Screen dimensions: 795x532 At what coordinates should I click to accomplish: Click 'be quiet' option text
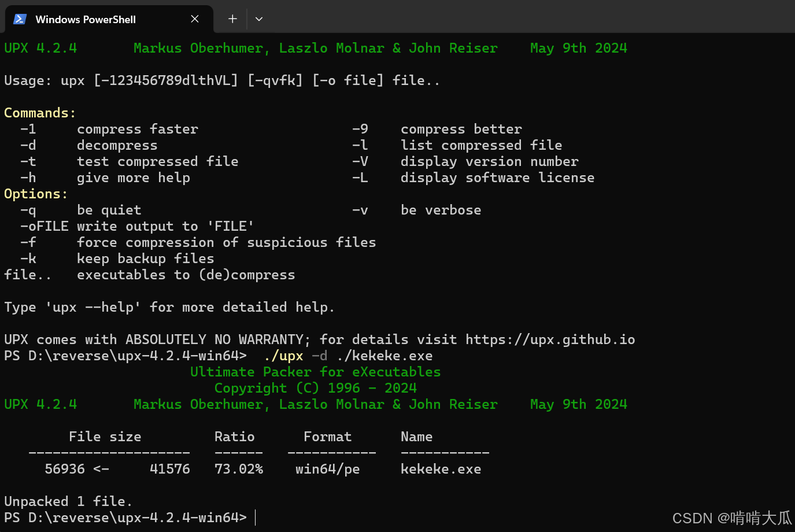(x=109, y=210)
